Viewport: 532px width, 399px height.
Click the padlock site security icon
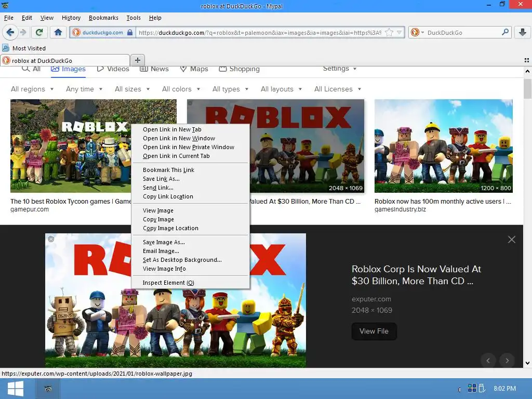click(129, 33)
